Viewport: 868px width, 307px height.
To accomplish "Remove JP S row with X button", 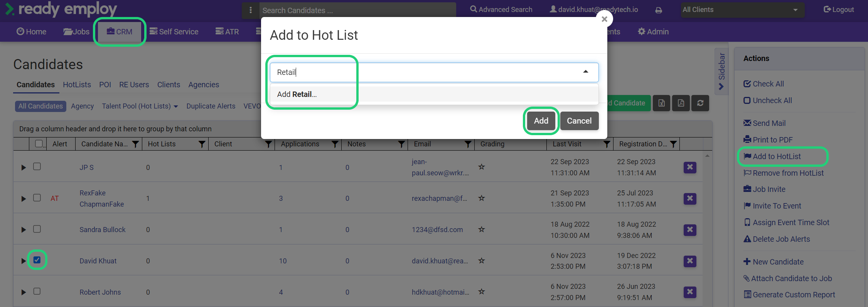I will (690, 167).
